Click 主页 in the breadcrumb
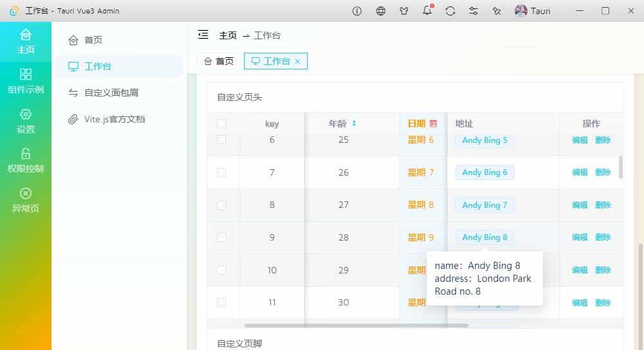Image resolution: width=644 pixels, height=350 pixels. [228, 35]
